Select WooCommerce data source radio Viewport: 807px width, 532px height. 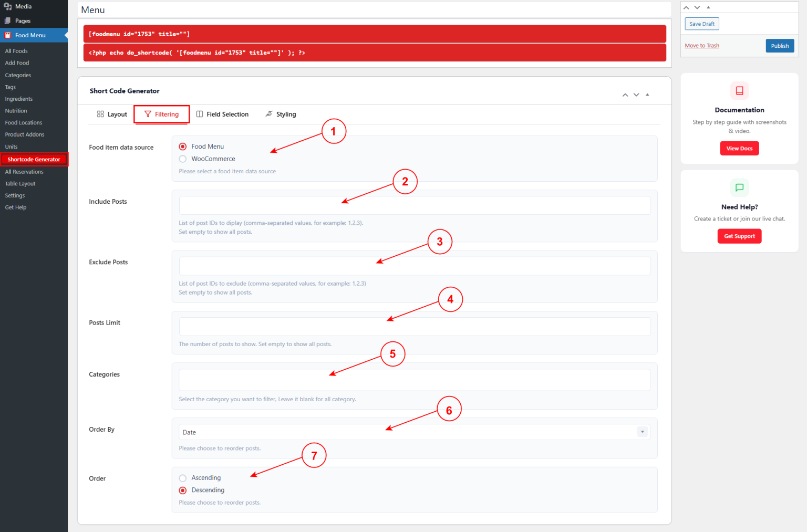(183, 159)
